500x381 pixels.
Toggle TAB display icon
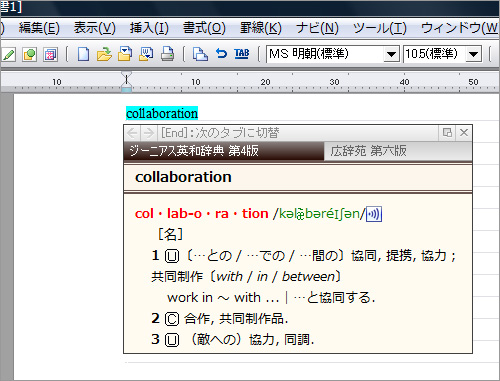click(242, 54)
